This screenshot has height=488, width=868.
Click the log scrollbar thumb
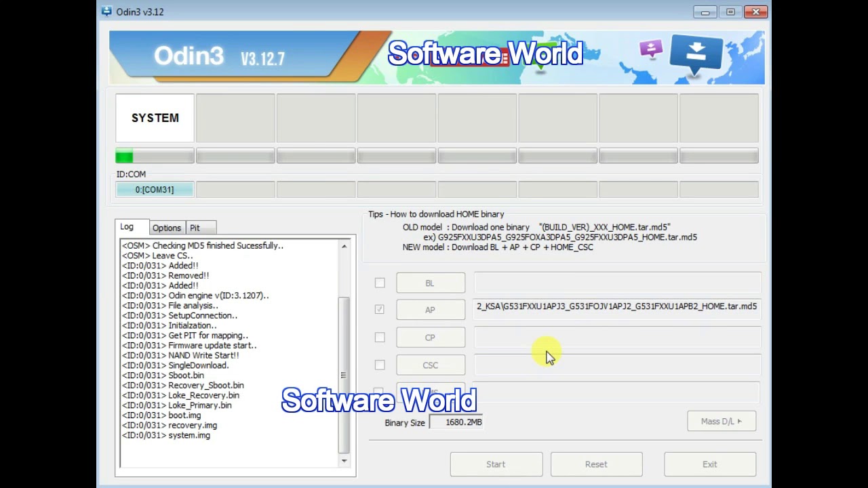pos(344,375)
